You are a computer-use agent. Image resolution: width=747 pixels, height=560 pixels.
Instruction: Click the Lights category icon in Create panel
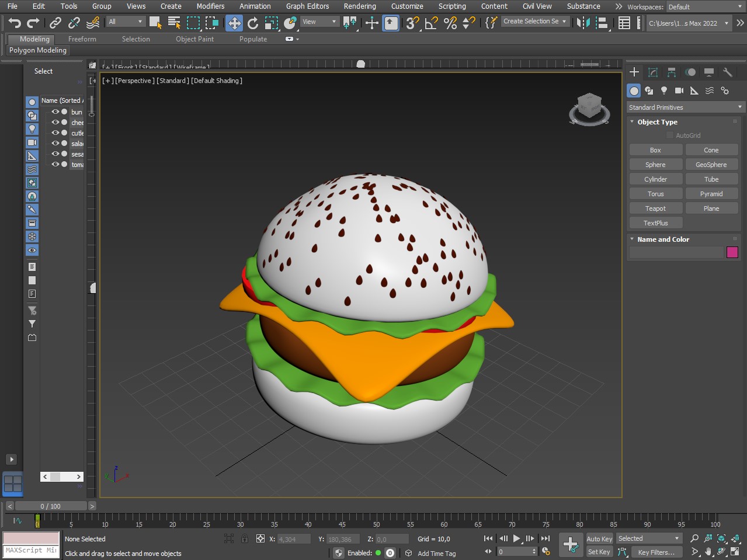[x=664, y=91]
